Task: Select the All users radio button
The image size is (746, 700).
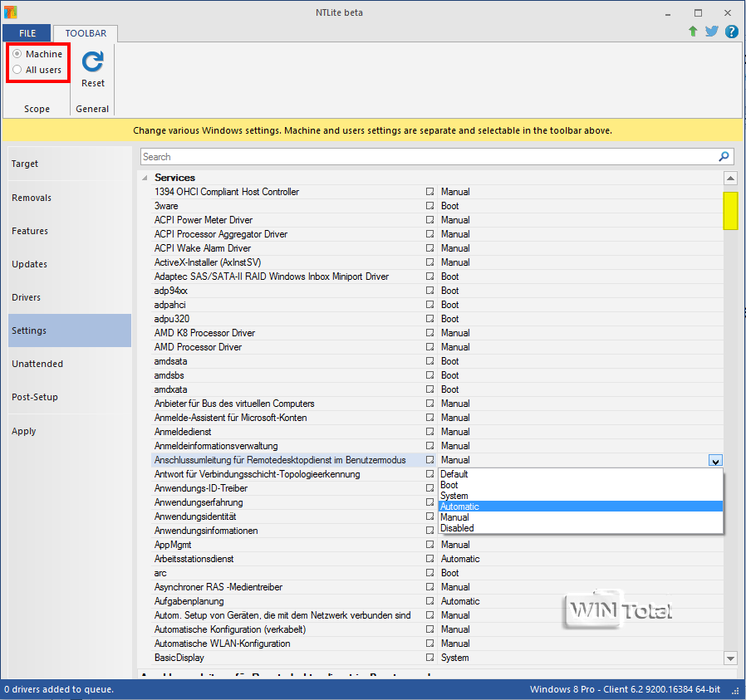Action: (17, 70)
